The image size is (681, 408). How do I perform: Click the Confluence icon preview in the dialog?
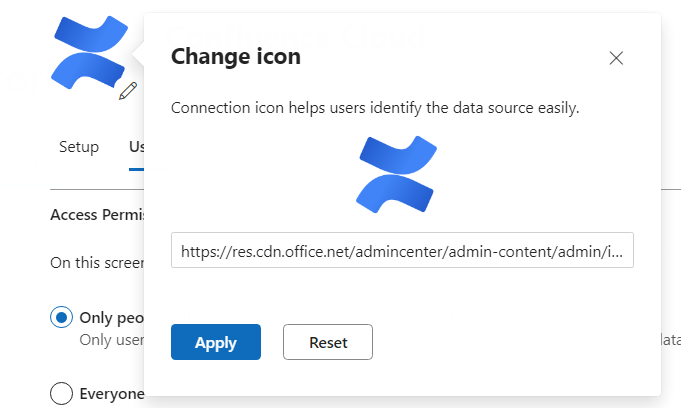point(397,174)
